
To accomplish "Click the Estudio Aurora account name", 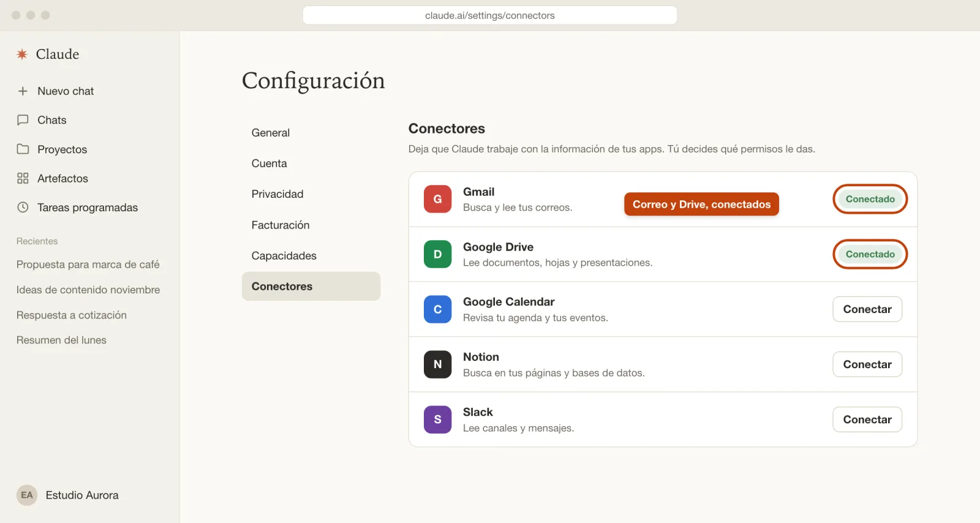I will coord(82,495).
